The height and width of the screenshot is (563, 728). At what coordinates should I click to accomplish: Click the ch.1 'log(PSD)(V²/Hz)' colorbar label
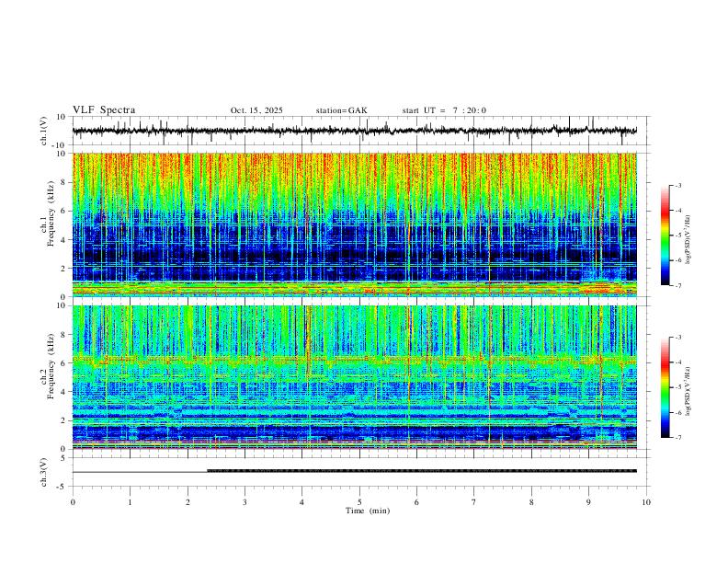click(688, 240)
